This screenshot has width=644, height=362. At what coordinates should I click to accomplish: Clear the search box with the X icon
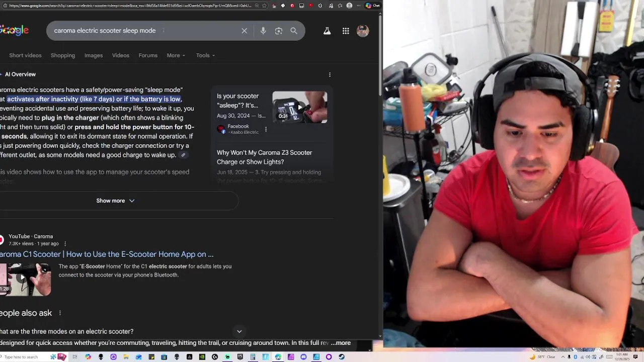[244, 31]
